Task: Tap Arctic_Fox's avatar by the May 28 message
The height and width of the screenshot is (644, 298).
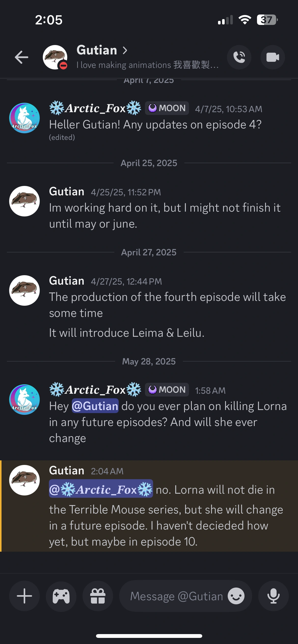Action: coord(24,400)
